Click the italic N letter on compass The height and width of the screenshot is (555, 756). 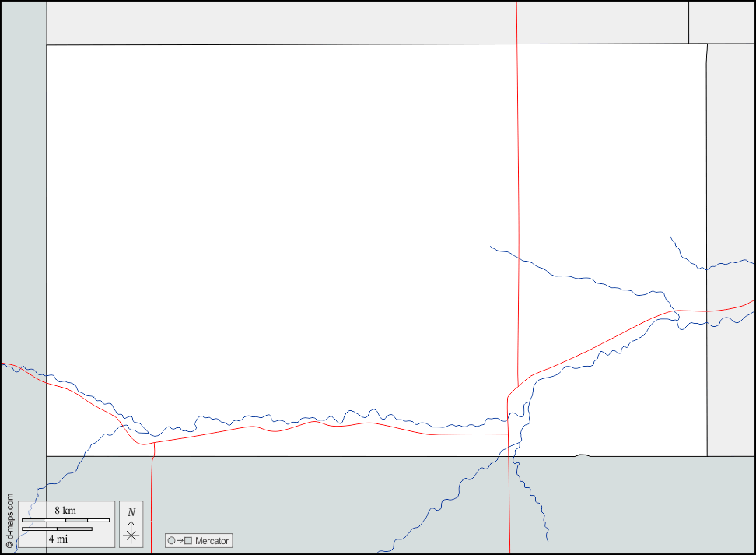[x=131, y=511]
